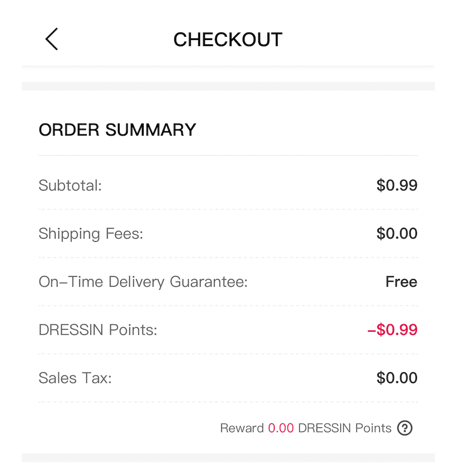Image resolution: width=458 pixels, height=476 pixels.
Task: Select the DRESSIN Points label
Action: 98,330
